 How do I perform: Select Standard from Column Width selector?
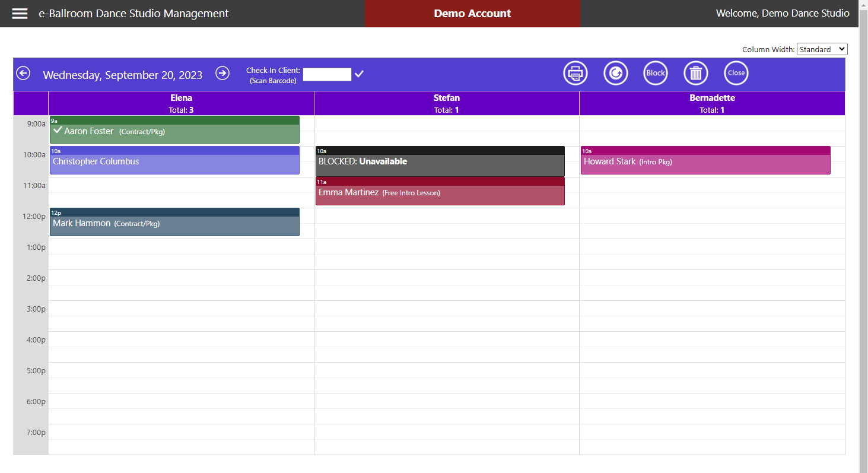822,49
